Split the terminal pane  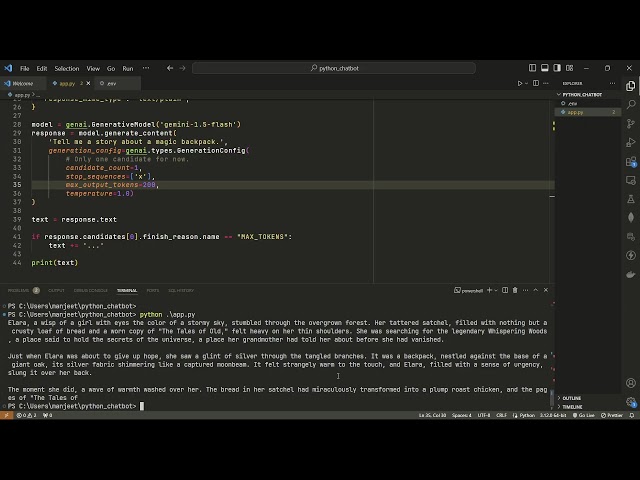[x=505, y=290]
